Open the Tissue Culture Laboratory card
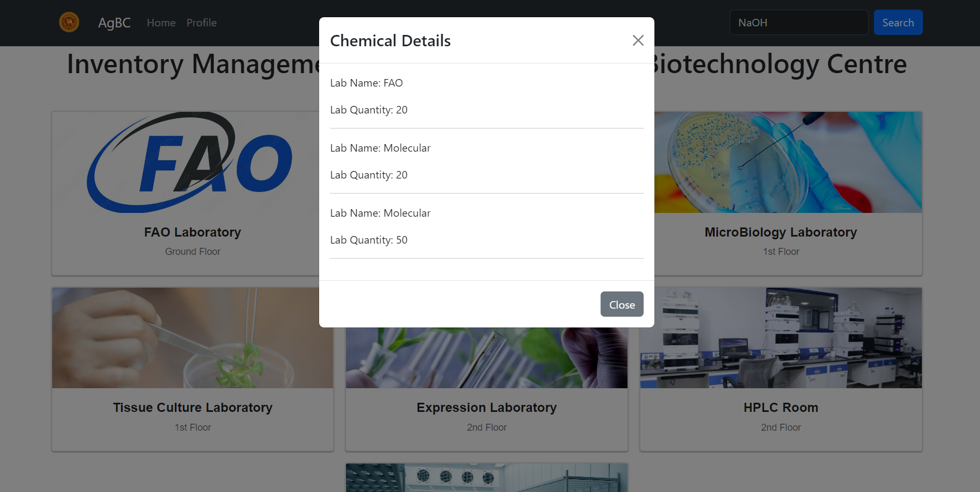This screenshot has width=980, height=492. pyautogui.click(x=192, y=369)
